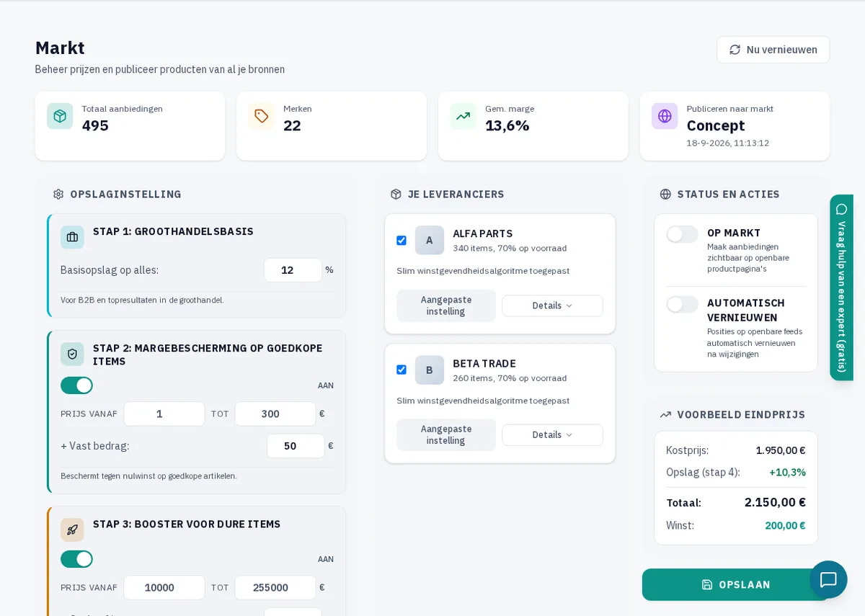
Task: Edit Stap 2 Prijs vanaf field showing 1
Action: pos(164,414)
